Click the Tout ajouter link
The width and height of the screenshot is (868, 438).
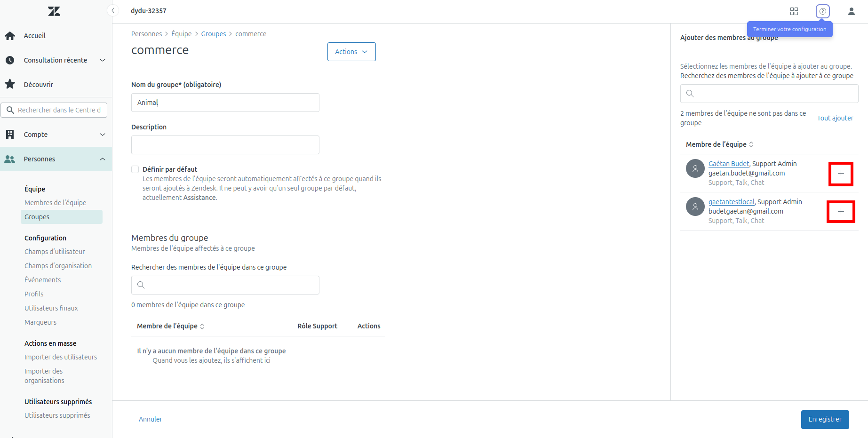click(835, 118)
